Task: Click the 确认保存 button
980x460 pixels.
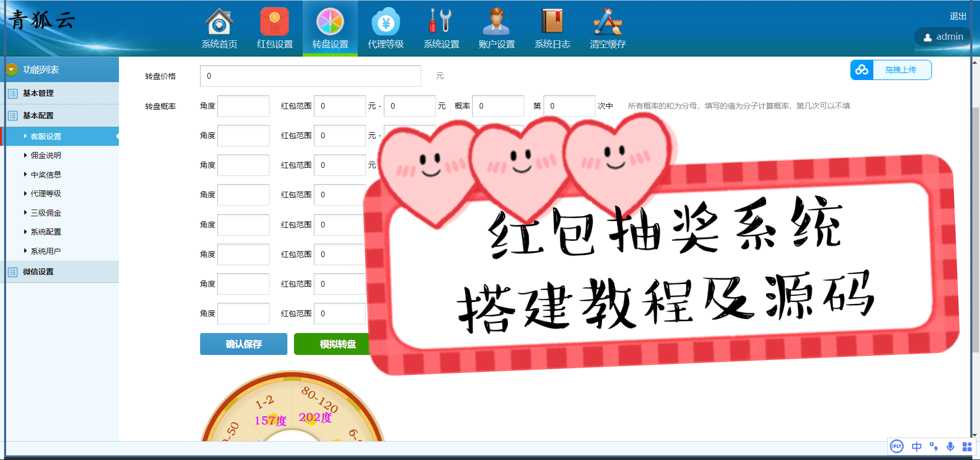Action: [243, 344]
